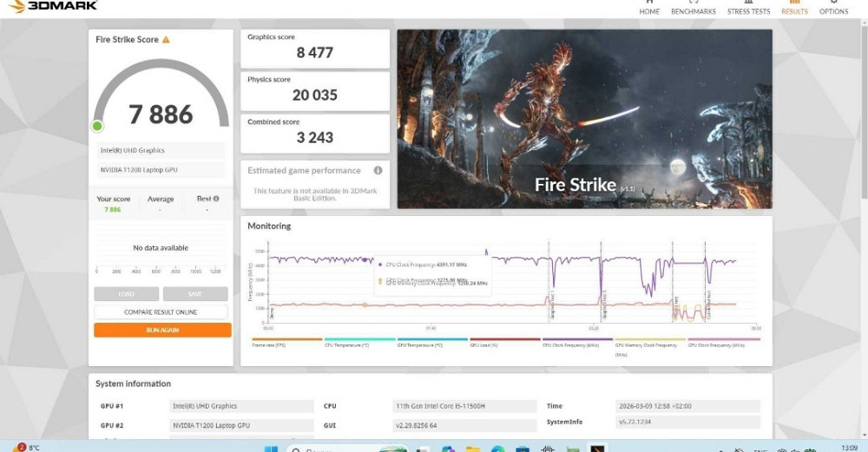Click the info icon beside Best score
The height and width of the screenshot is (452, 868).
click(215, 199)
